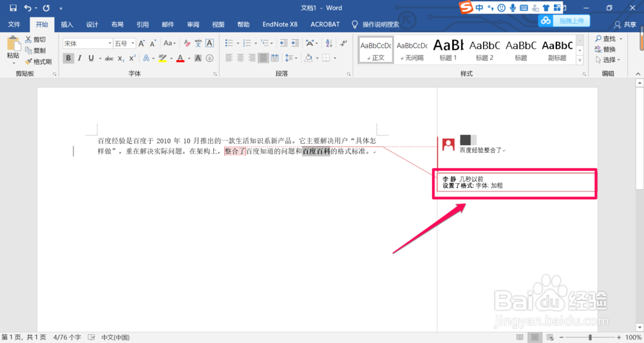Redo the last action
The width and height of the screenshot is (644, 343).
(46, 8)
